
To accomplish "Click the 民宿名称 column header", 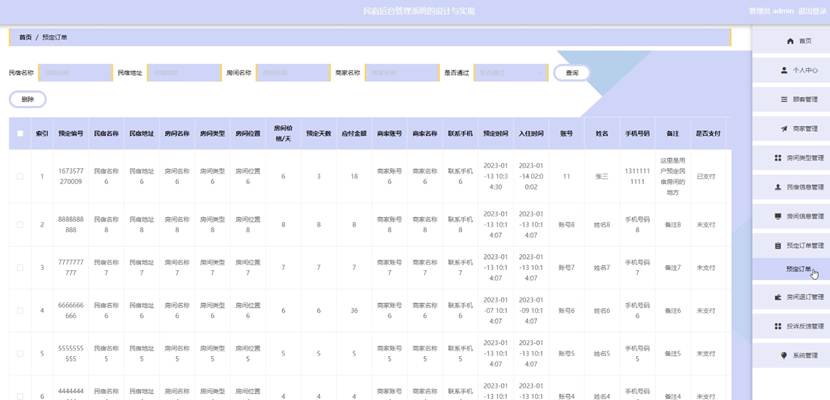I will click(106, 134).
